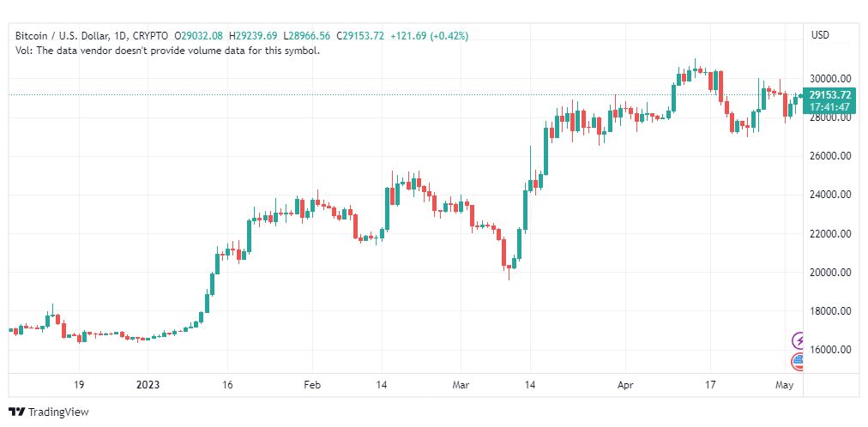Open the USD currency selector
Image resolution: width=868 pixels, height=427 pixels.
(820, 35)
